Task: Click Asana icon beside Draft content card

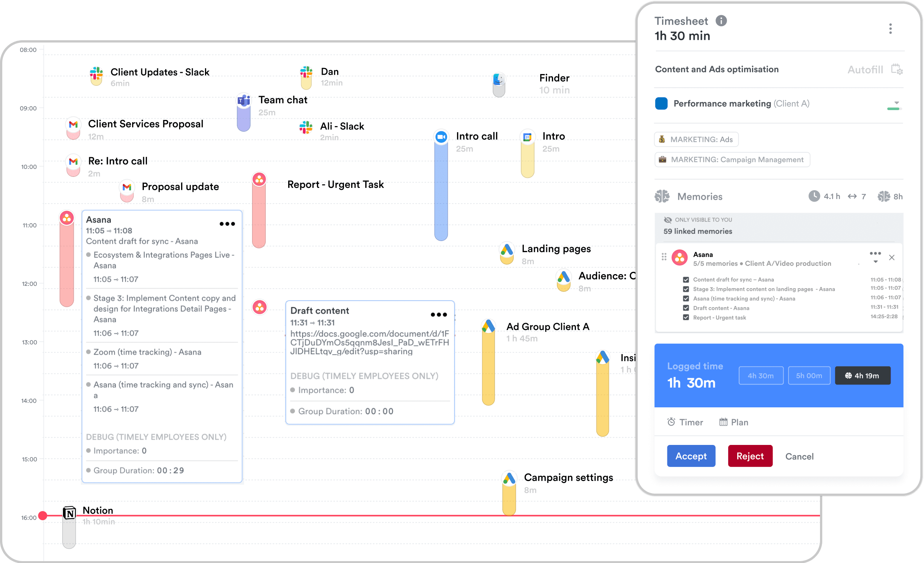Action: pyautogui.click(x=260, y=307)
